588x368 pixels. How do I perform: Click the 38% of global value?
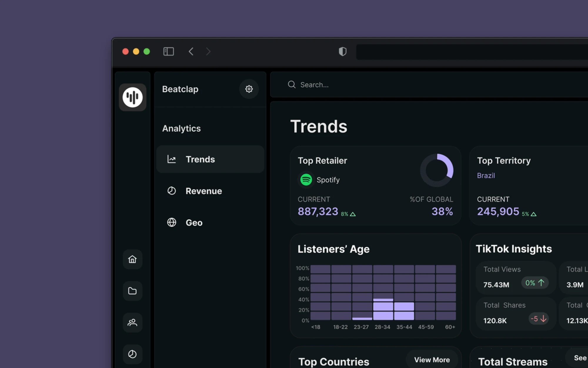(x=442, y=211)
